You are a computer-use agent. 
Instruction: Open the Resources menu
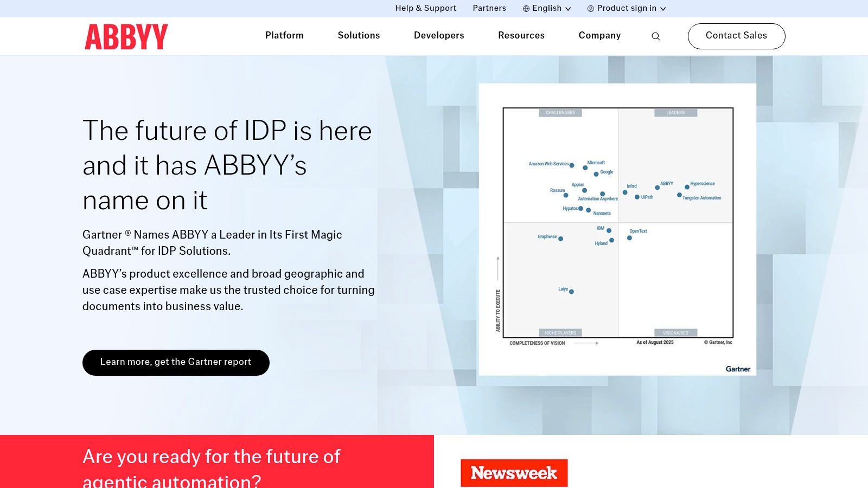point(521,35)
